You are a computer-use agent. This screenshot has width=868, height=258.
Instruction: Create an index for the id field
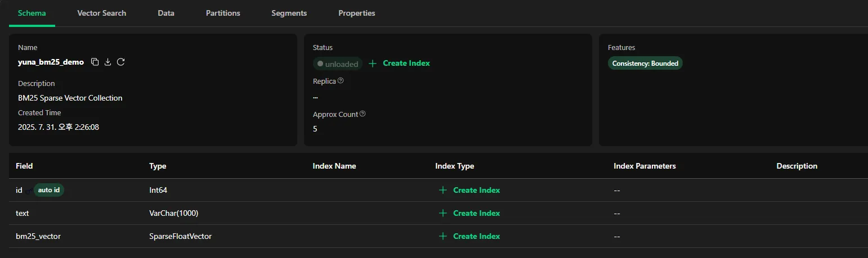[469, 190]
